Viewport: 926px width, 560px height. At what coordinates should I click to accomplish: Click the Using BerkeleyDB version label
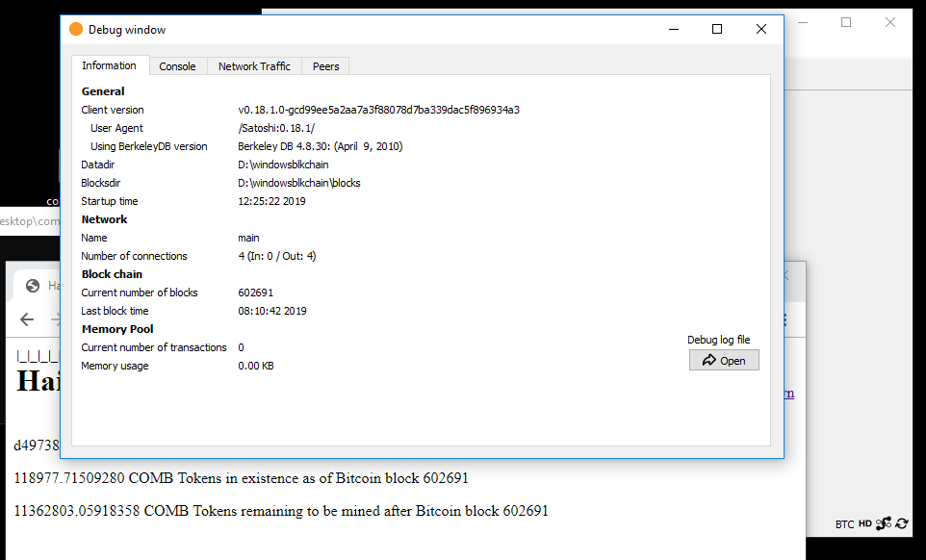pyautogui.click(x=149, y=146)
